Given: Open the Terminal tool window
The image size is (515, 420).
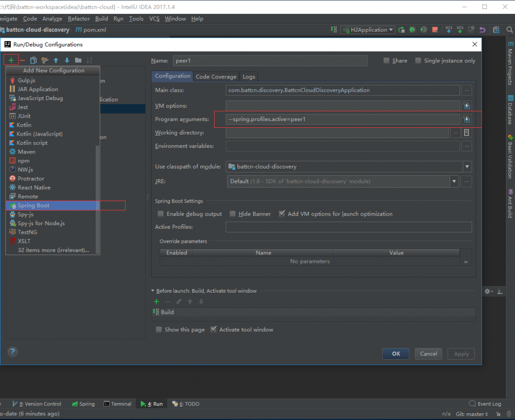Looking at the screenshot, I should tap(117, 404).
